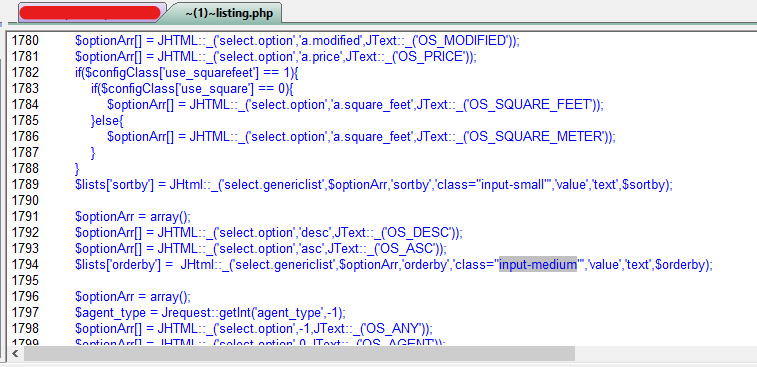The width and height of the screenshot is (757, 367).
Task: Click line number 1797
Action: pyautogui.click(x=25, y=312)
